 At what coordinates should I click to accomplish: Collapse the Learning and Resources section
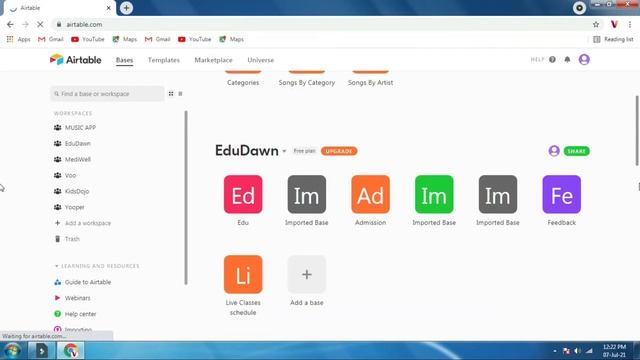pos(57,266)
